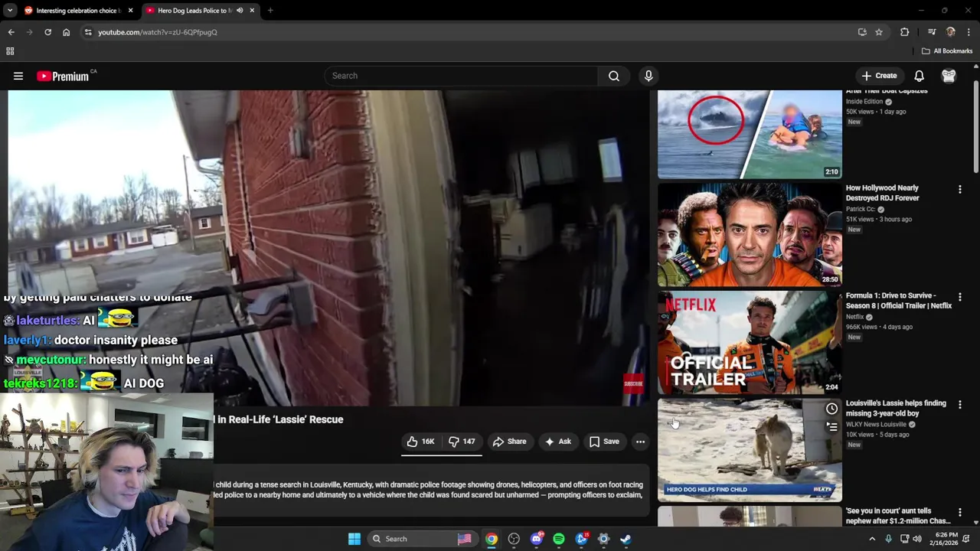Open the account avatar menu
Viewport: 980px width, 551px height.
pos(949,76)
